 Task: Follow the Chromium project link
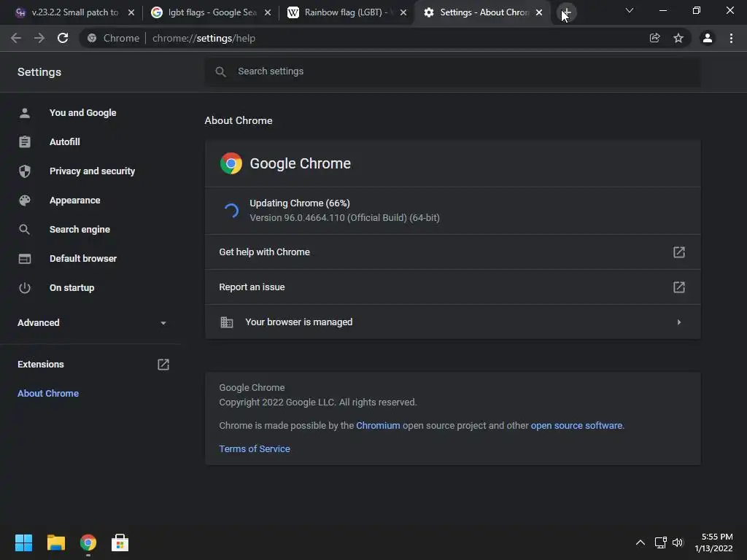pos(378,425)
